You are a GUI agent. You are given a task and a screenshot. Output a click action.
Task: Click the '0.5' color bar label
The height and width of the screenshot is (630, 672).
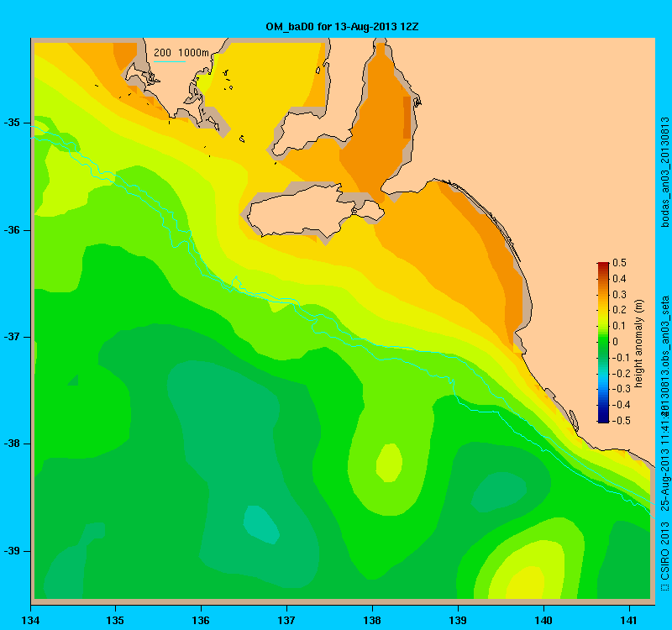tap(619, 262)
